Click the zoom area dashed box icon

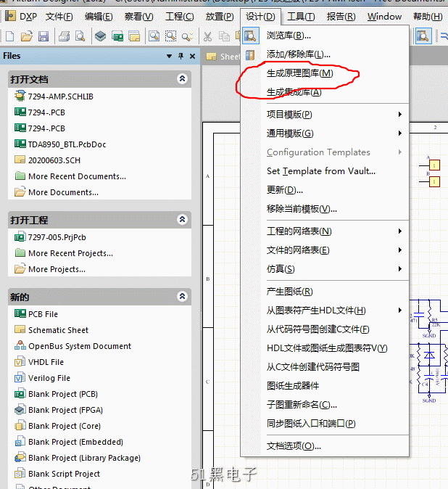click(170, 36)
